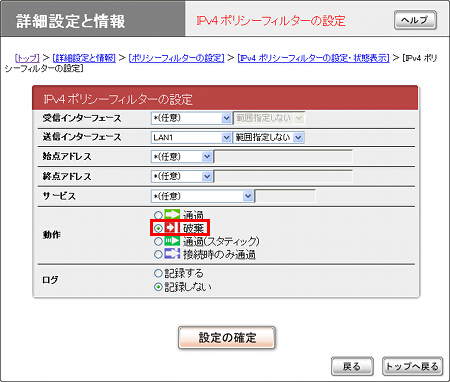Image resolution: width=450 pixels, height=382 pixels.
Task: Click the 記録する label text
Action: (x=184, y=273)
